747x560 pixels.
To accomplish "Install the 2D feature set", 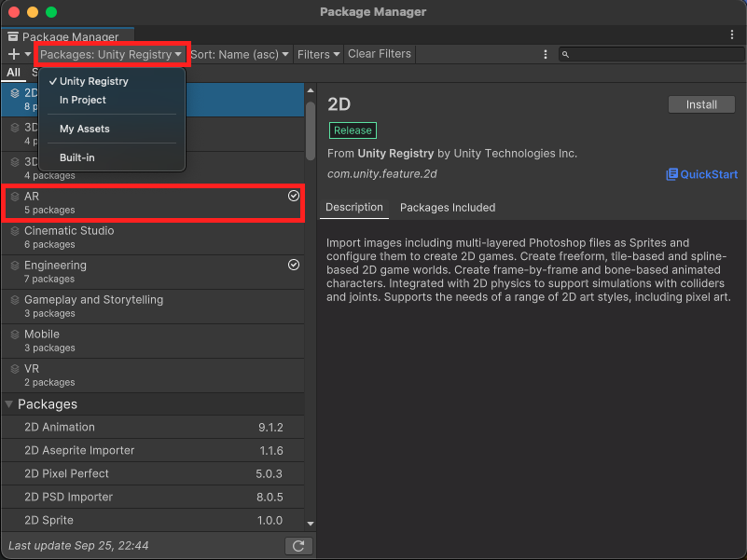I will [701, 105].
